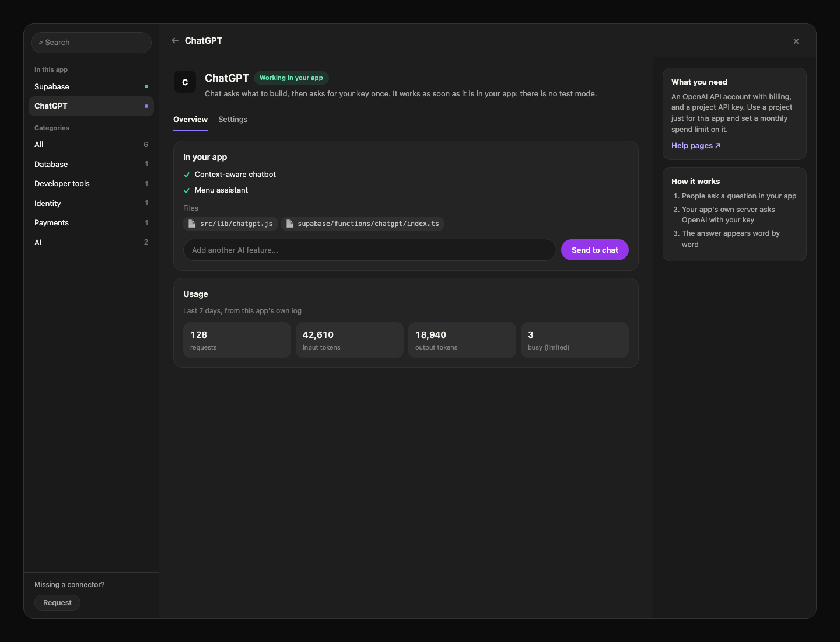
Task: Click the Menu assistant feature text
Action: point(221,190)
